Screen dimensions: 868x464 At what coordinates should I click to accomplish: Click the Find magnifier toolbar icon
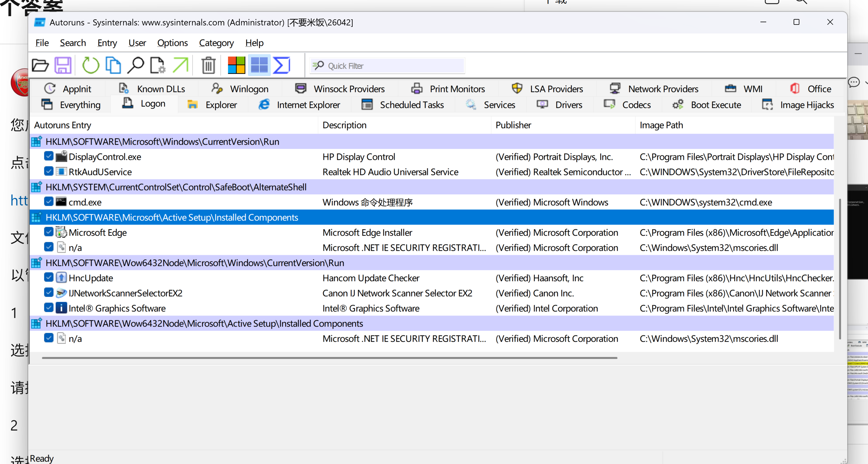(x=136, y=65)
